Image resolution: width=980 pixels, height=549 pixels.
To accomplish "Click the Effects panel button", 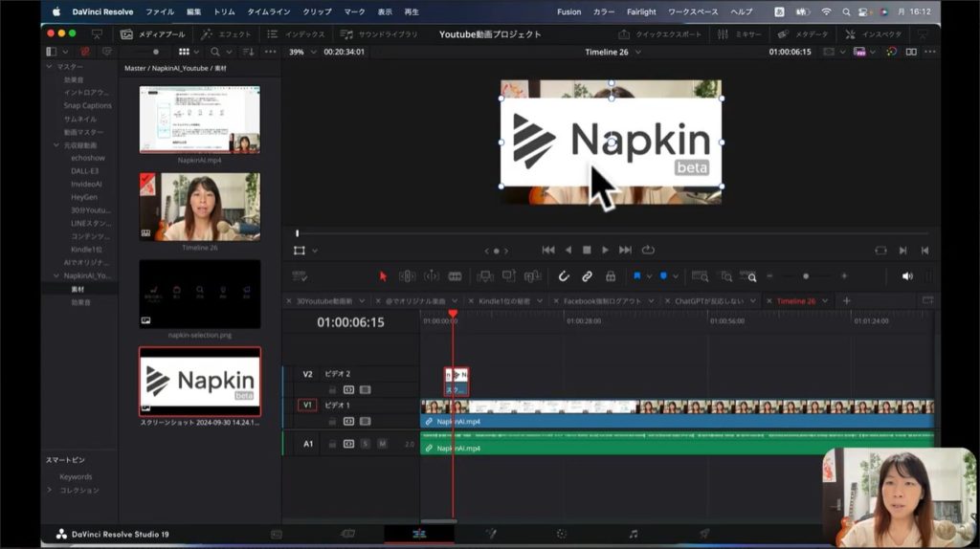I will tap(227, 34).
